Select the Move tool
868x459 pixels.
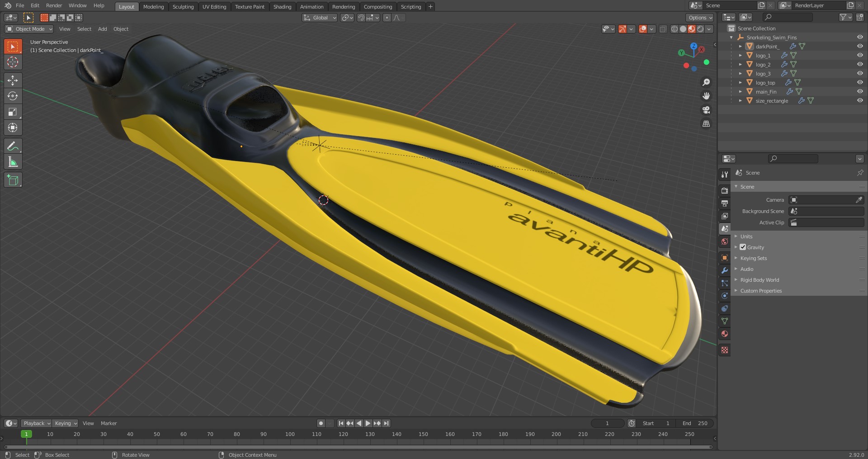click(13, 80)
